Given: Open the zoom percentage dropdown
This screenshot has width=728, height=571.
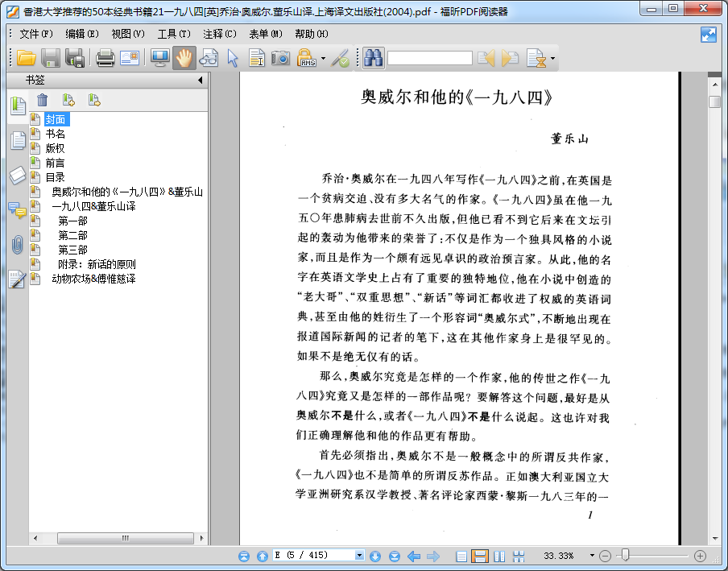Looking at the screenshot, I should (591, 555).
